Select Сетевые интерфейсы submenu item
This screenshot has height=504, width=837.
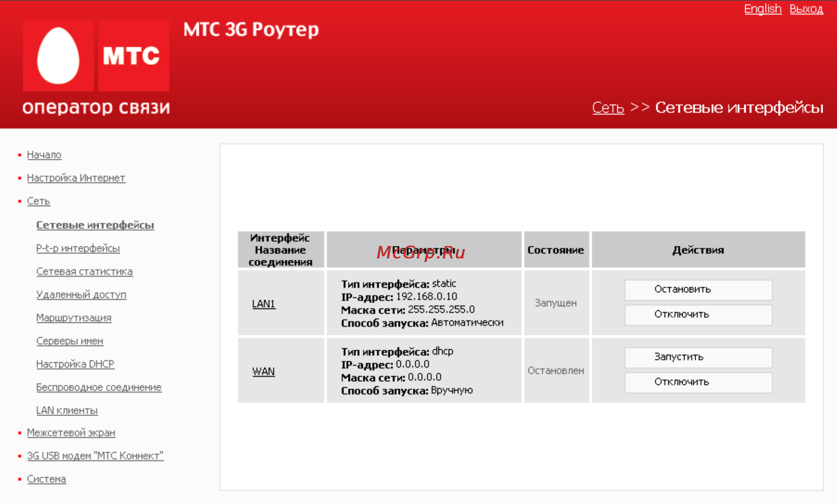pyautogui.click(x=95, y=225)
